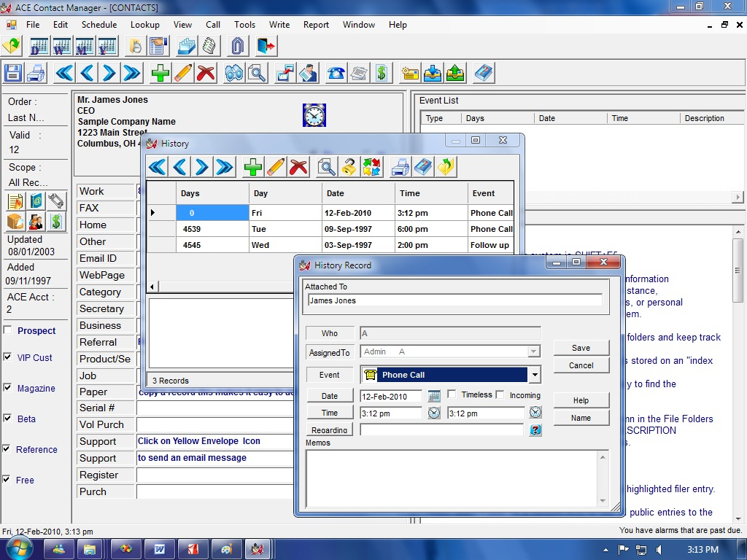This screenshot has width=747, height=560.
Task: Click the paperclip attachment icon in top toolbar
Action: pos(236,46)
